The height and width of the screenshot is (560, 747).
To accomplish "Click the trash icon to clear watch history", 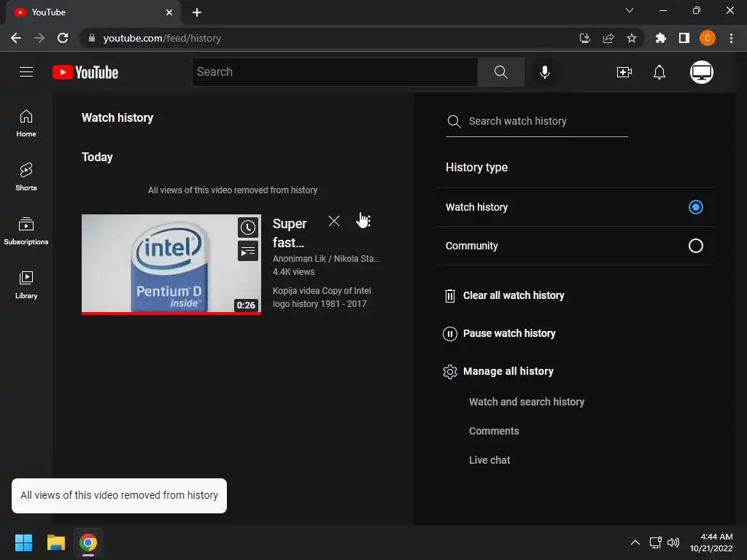I will pyautogui.click(x=449, y=296).
